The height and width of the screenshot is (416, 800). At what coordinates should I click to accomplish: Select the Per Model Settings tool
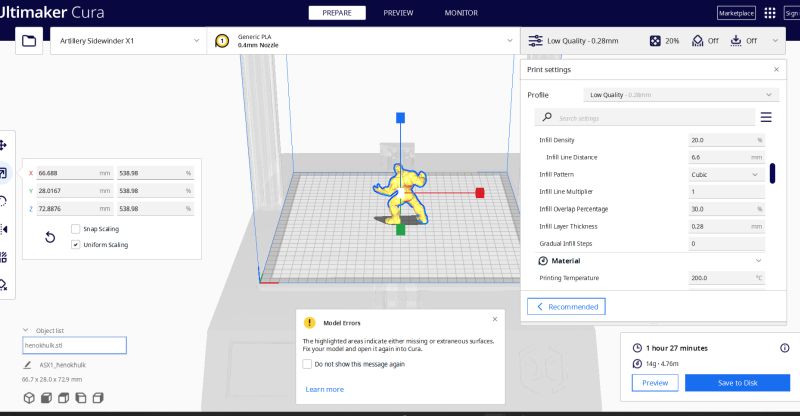3,257
